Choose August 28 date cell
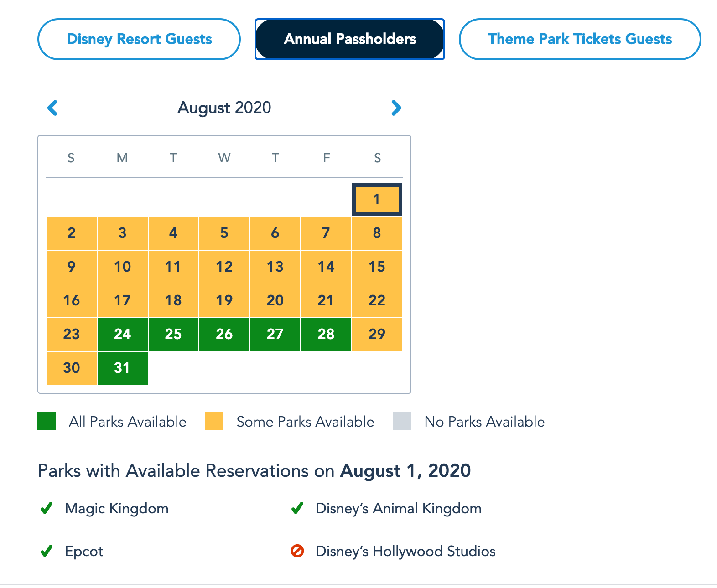The width and height of the screenshot is (717, 588). [x=326, y=334]
